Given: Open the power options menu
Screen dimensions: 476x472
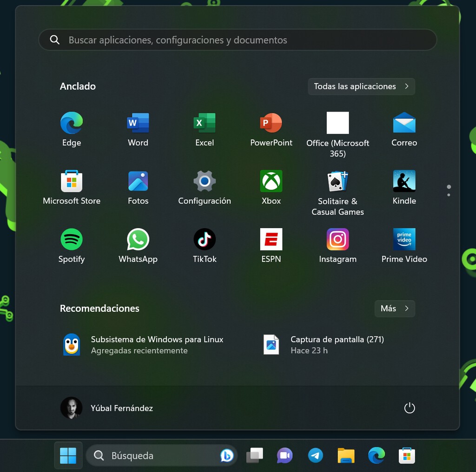Looking at the screenshot, I should click(409, 408).
